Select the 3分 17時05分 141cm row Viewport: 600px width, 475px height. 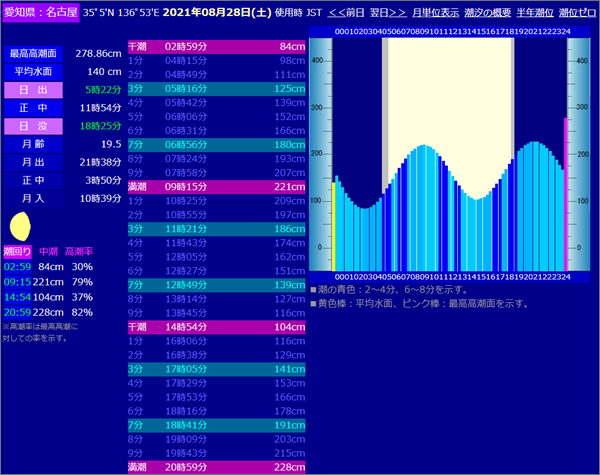pos(217,369)
